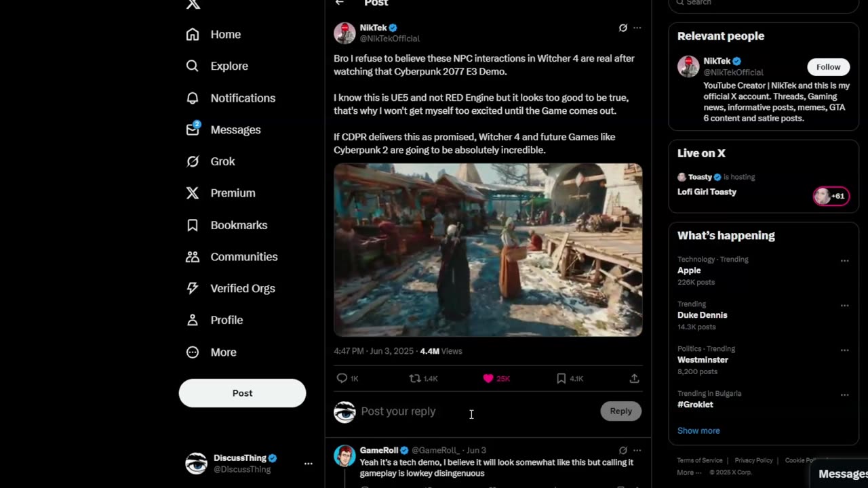Screen dimensions: 868x488
Task: Click Show more under What's happening
Action: [x=698, y=430]
